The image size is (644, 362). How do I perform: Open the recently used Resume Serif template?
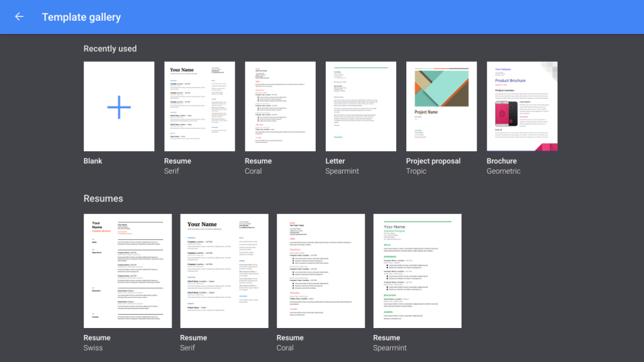click(x=199, y=106)
